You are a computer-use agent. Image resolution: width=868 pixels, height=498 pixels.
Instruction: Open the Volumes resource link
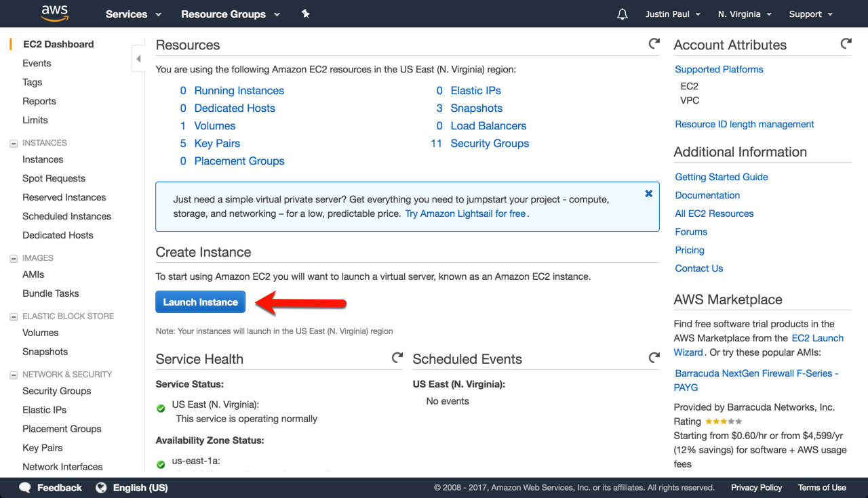(215, 126)
